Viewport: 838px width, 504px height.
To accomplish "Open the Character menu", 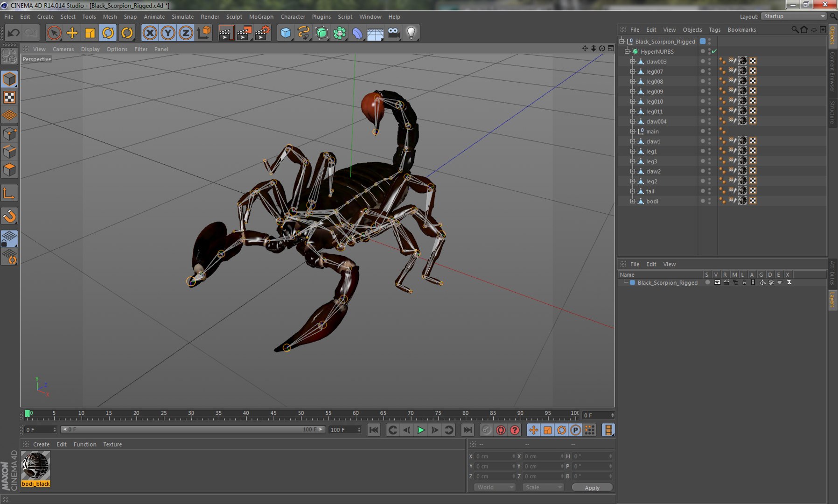I will point(293,16).
